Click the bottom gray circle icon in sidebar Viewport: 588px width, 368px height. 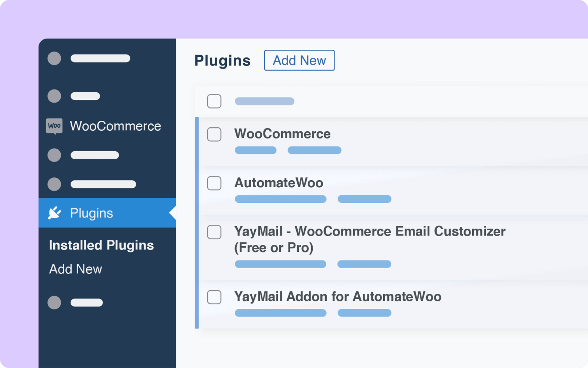(54, 302)
